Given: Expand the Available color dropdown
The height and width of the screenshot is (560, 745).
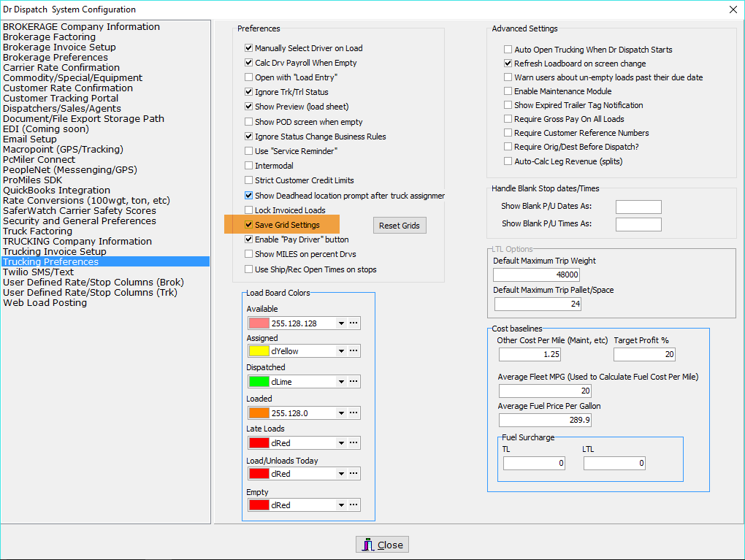Looking at the screenshot, I should pos(341,323).
